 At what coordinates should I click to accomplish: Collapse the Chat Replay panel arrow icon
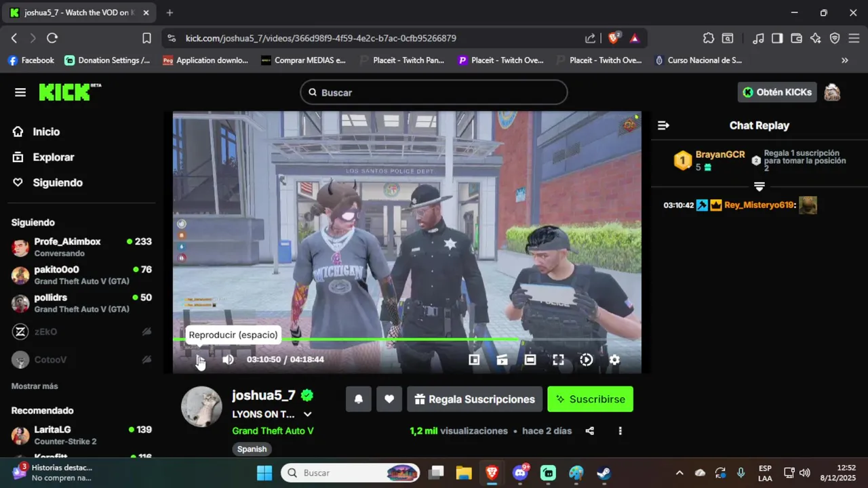pyautogui.click(x=663, y=125)
